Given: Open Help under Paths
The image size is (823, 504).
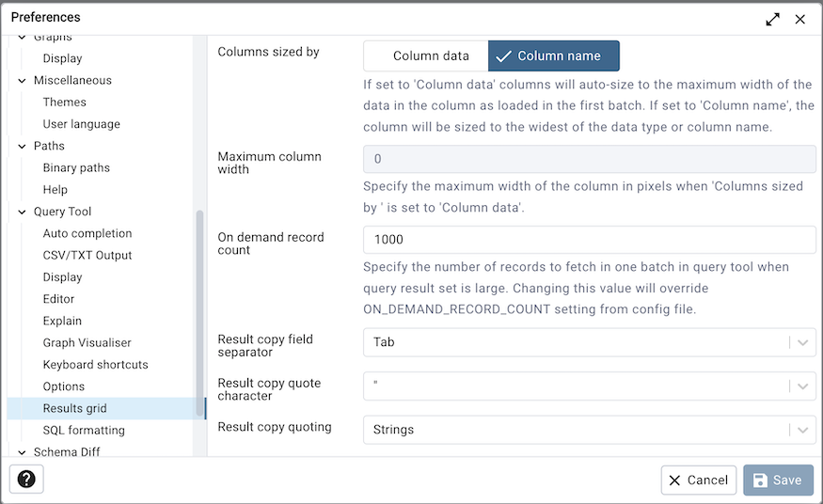Looking at the screenshot, I should tap(55, 190).
